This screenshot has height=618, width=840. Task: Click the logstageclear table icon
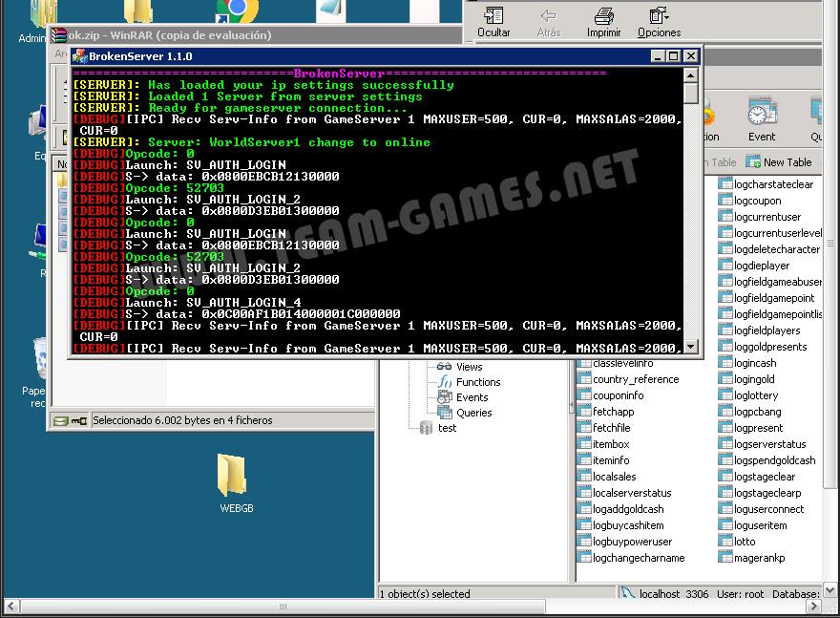click(x=725, y=477)
